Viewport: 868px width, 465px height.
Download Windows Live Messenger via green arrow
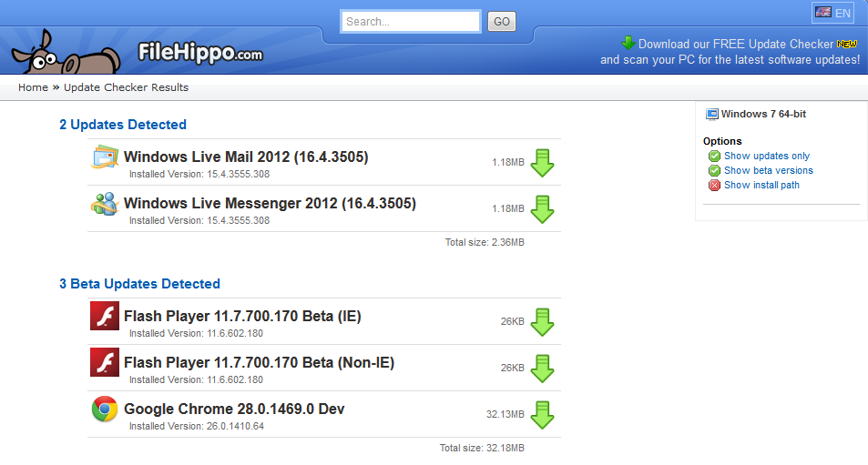pyautogui.click(x=543, y=209)
